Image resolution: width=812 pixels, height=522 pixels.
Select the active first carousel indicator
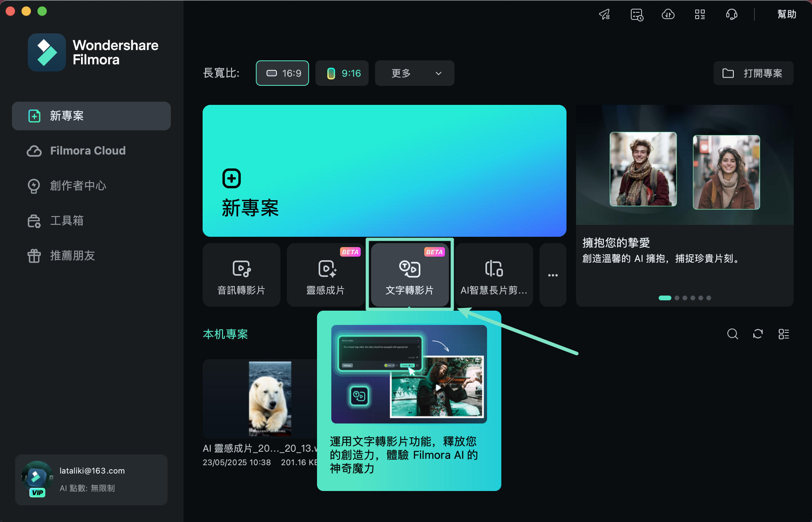coord(665,298)
